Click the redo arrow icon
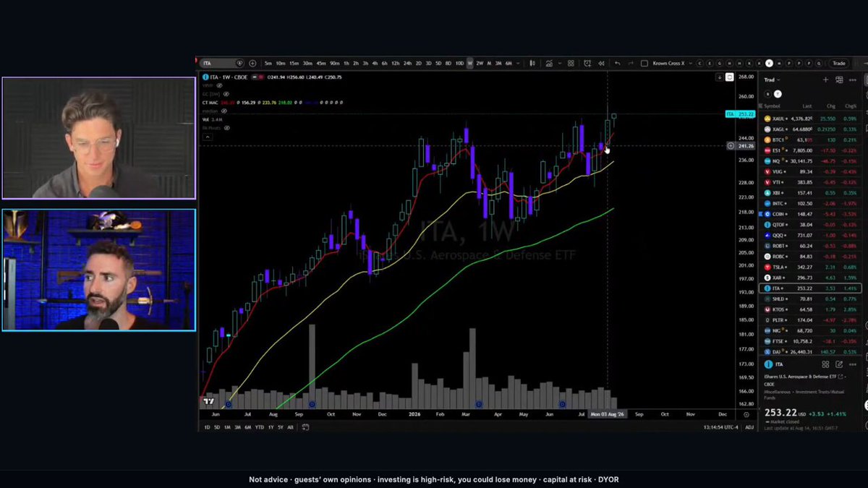 (x=631, y=63)
